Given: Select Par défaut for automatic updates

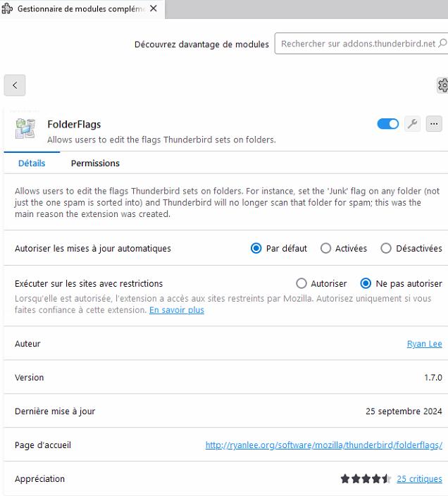Looking at the screenshot, I should tap(256, 248).
